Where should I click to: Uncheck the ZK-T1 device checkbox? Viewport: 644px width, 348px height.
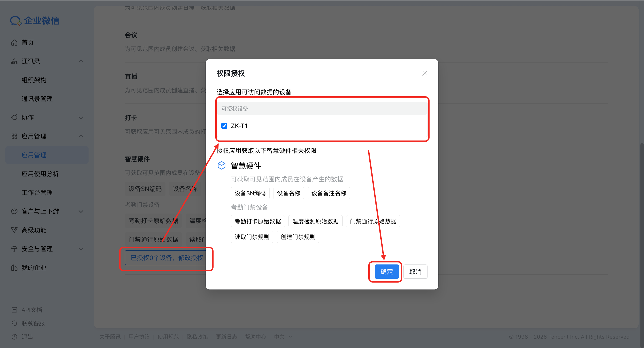pyautogui.click(x=224, y=126)
